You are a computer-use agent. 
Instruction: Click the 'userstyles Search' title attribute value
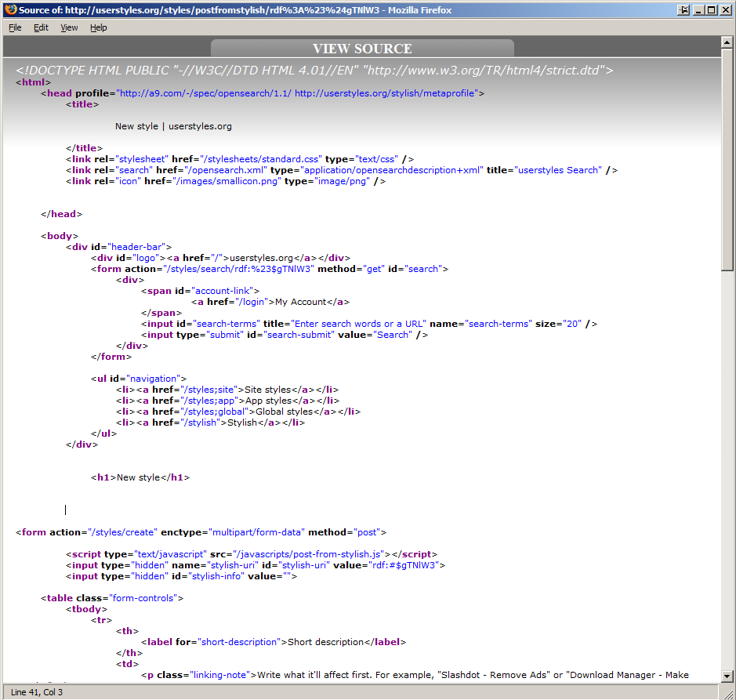click(558, 170)
